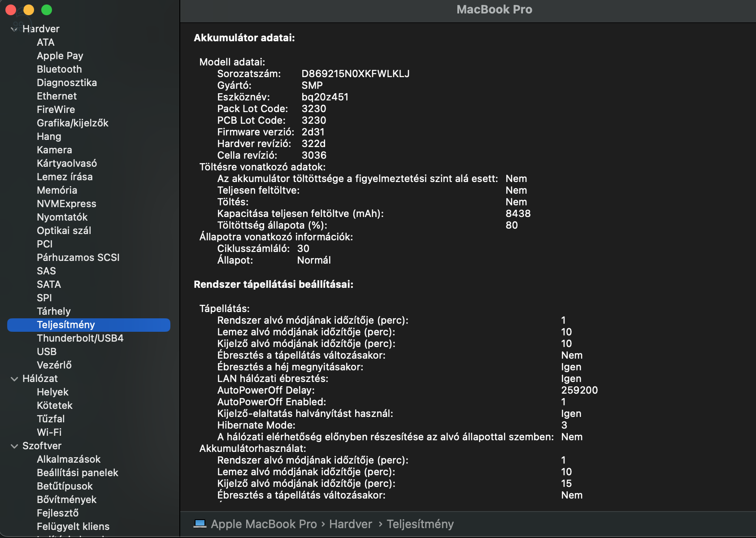Select NVMExpress in the sidebar
Viewport: 756px width, 538px height.
click(x=66, y=204)
